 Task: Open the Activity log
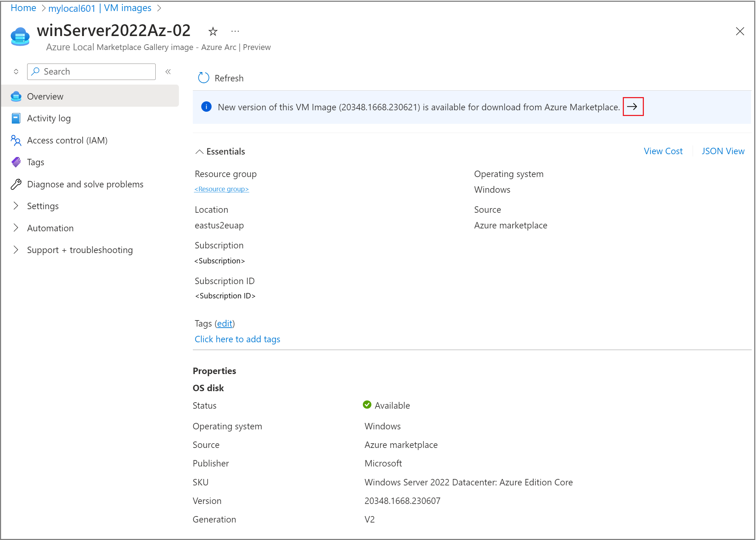(x=49, y=118)
